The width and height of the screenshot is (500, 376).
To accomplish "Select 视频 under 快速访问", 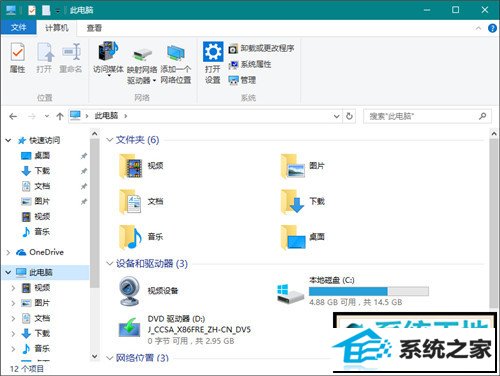I will (42, 217).
